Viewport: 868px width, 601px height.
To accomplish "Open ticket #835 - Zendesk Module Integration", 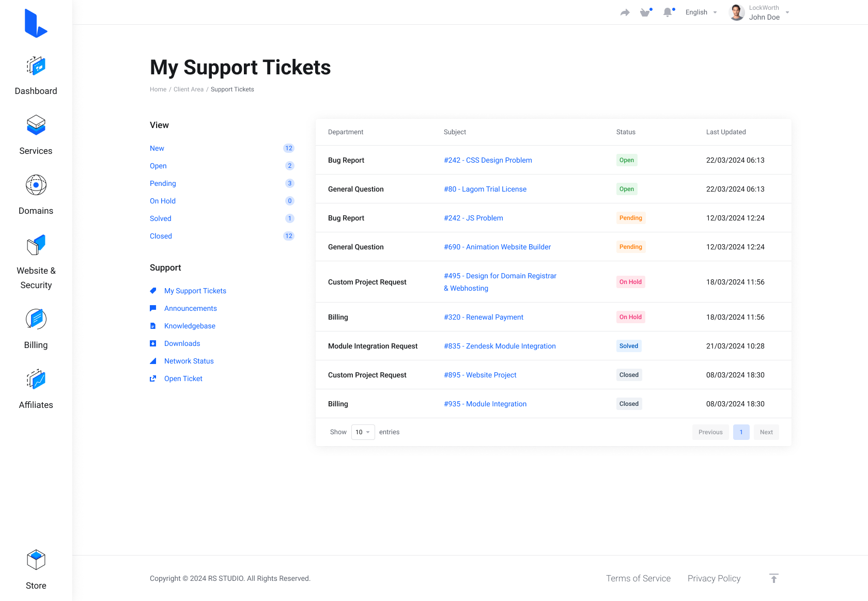I will (x=500, y=346).
